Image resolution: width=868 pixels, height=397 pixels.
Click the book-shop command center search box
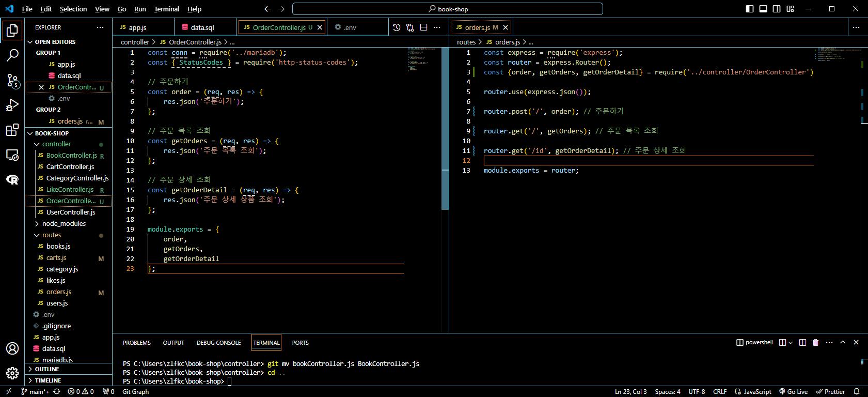[x=448, y=9]
